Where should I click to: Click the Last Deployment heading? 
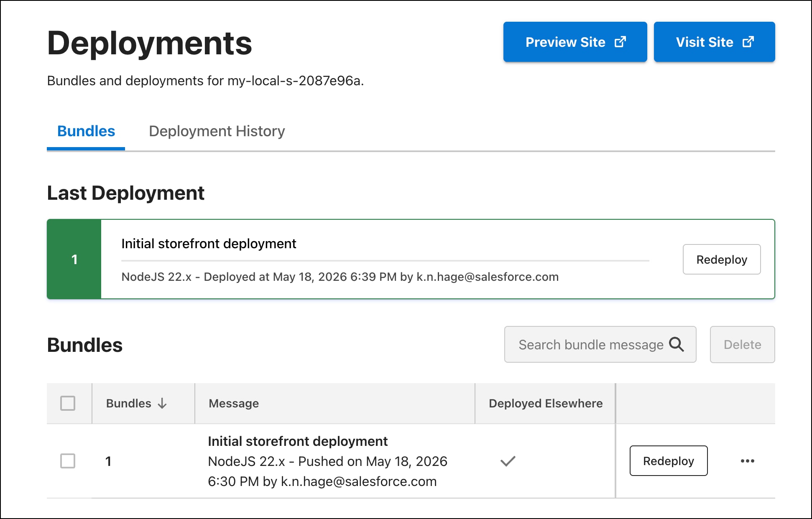click(x=125, y=193)
